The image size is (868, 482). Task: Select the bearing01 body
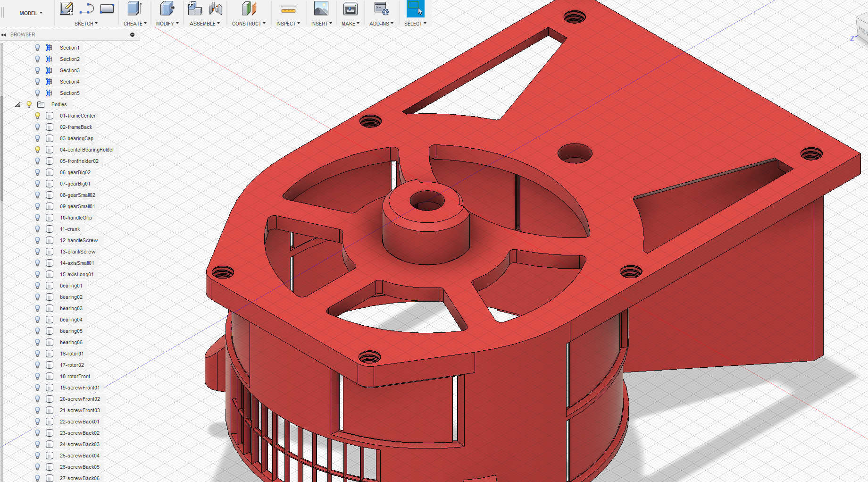(x=71, y=286)
